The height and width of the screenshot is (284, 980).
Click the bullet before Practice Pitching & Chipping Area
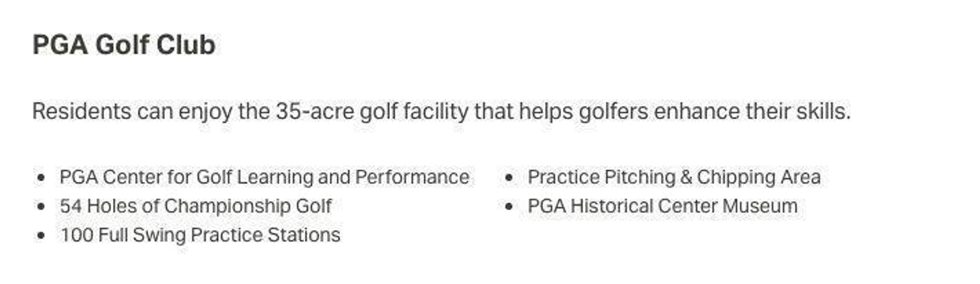click(509, 178)
